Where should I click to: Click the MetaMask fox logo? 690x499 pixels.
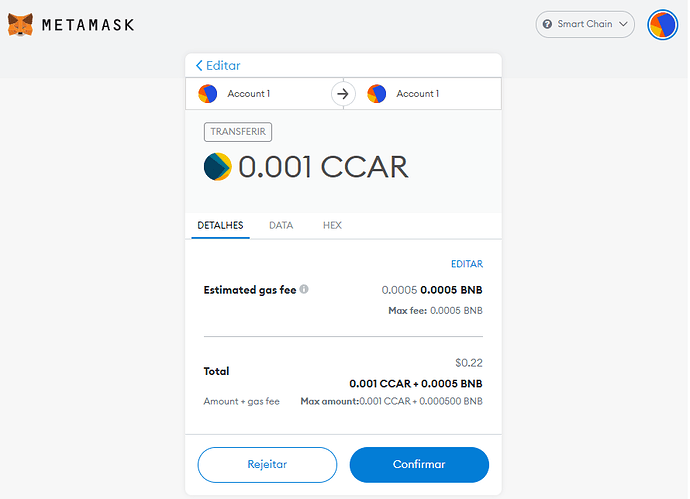[x=20, y=24]
